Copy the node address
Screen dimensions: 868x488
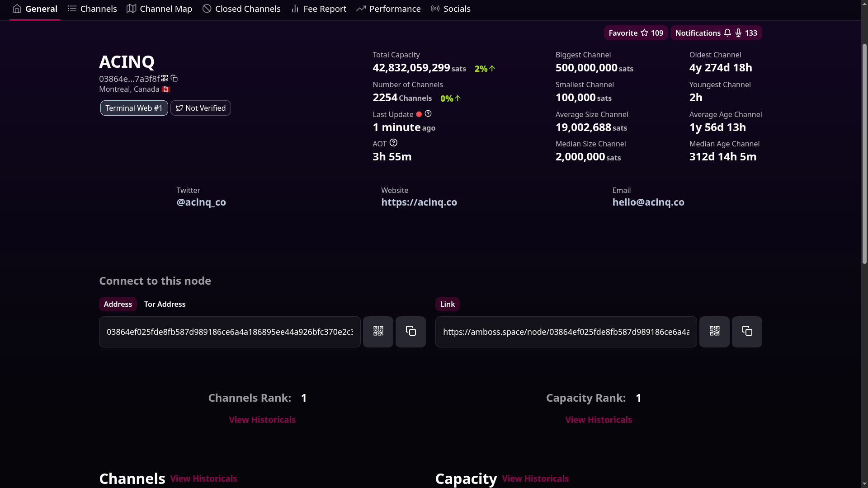[x=410, y=332]
